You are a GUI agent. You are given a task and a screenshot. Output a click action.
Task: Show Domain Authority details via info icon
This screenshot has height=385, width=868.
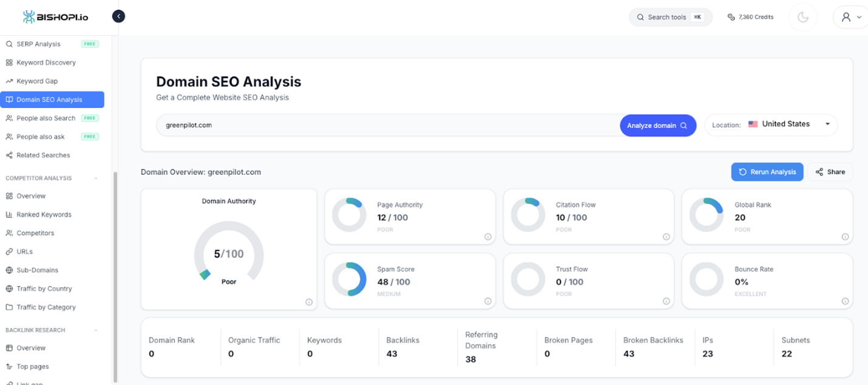[x=309, y=301]
